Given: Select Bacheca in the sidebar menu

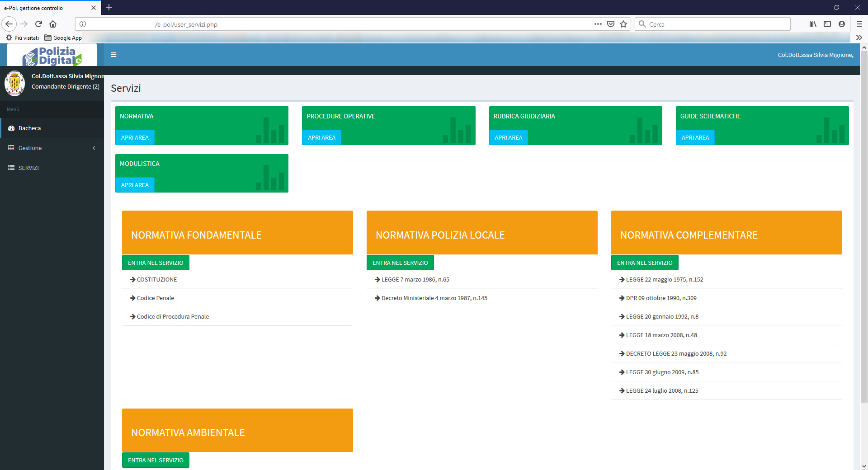Looking at the screenshot, I should [x=52, y=128].
